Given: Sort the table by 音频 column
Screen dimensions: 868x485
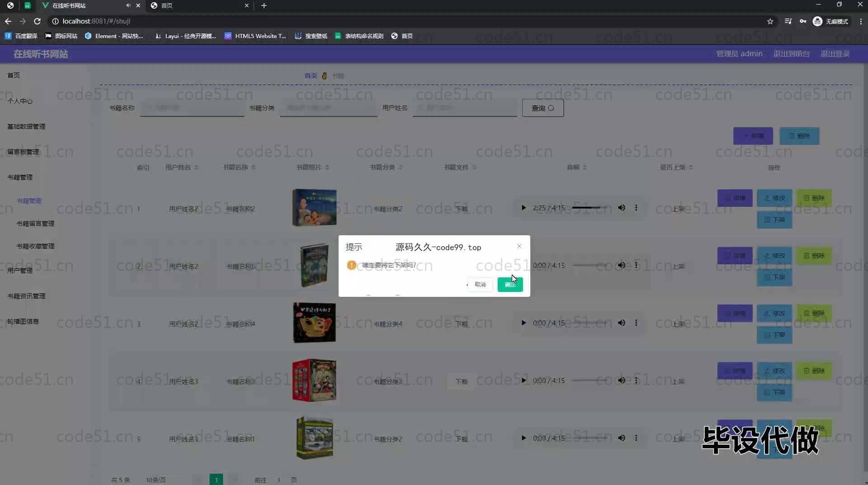Looking at the screenshot, I should (585, 167).
